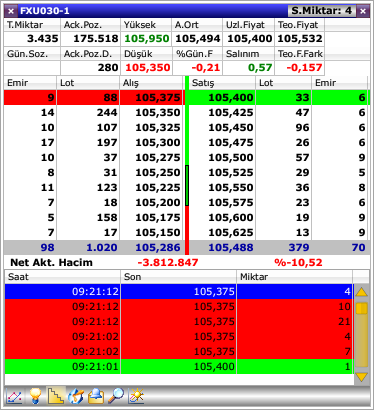Click the S.Miktar: 4 button
The height and width of the screenshot is (410, 374).
click(x=322, y=11)
